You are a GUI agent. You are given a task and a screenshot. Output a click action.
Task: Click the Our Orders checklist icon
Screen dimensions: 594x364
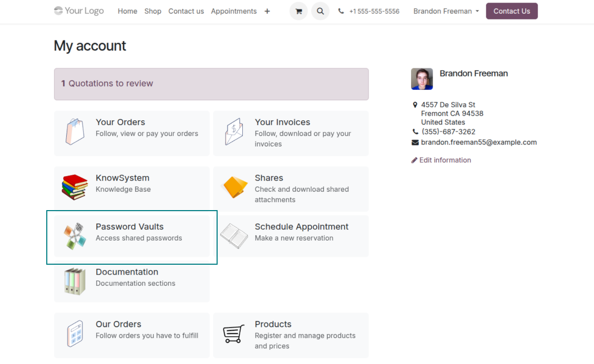75,334
